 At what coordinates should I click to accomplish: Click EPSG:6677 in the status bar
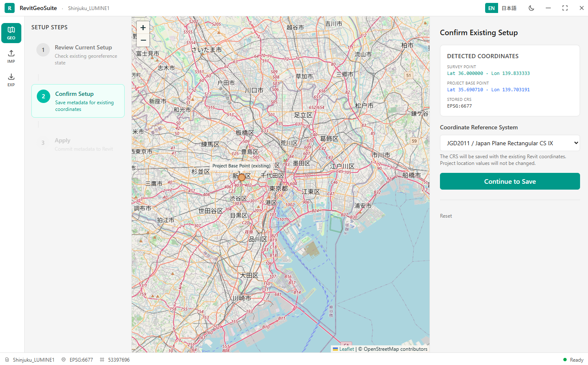point(81,360)
